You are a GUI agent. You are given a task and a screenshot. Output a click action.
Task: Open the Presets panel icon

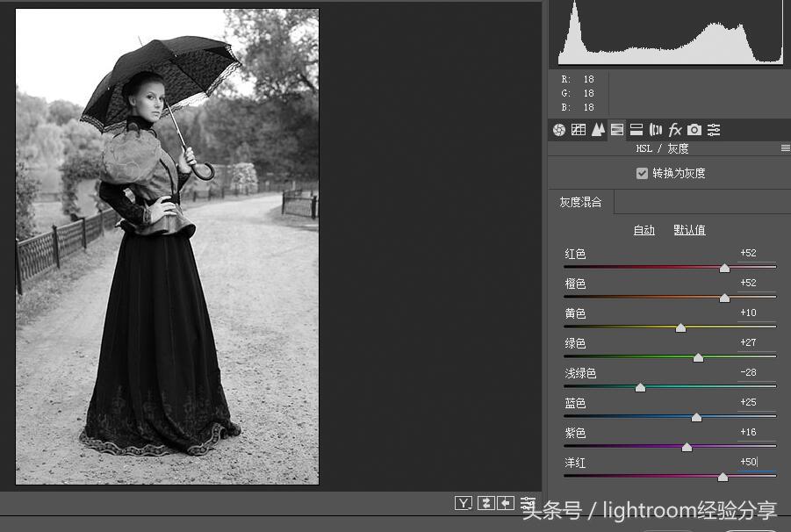coord(714,129)
